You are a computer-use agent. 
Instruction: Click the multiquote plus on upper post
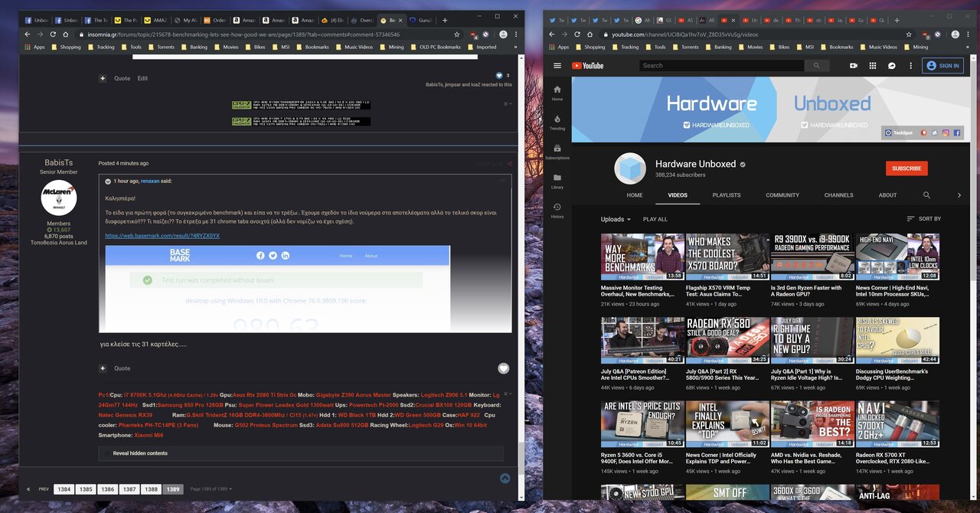point(104,78)
